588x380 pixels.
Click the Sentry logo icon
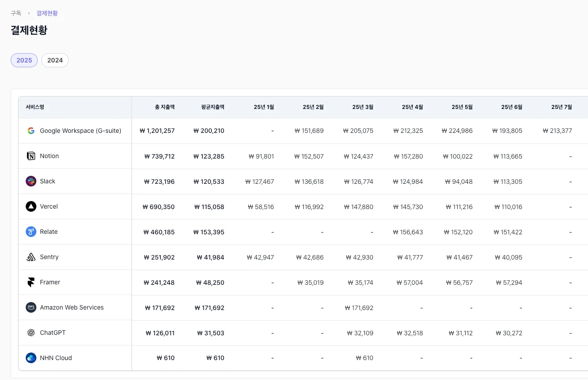click(31, 257)
